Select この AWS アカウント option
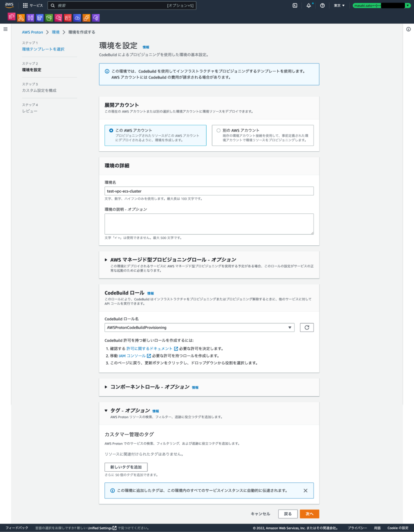This screenshot has height=532, width=414. pos(155,135)
